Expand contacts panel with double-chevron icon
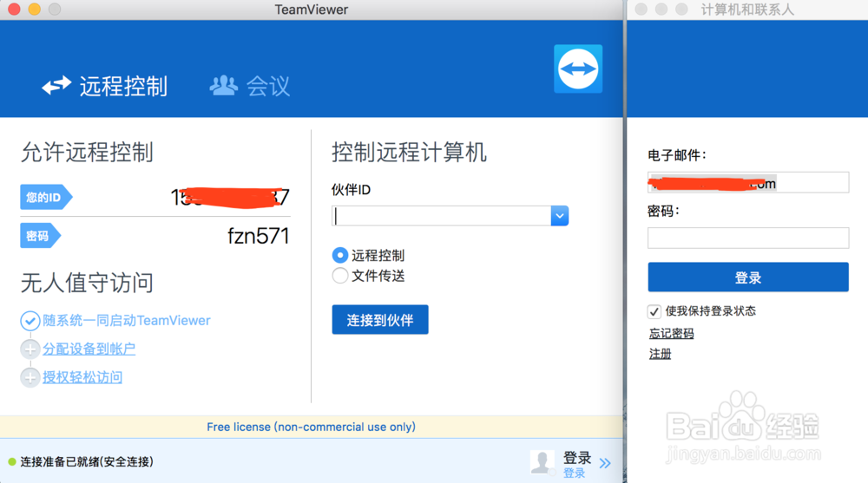 [605, 463]
